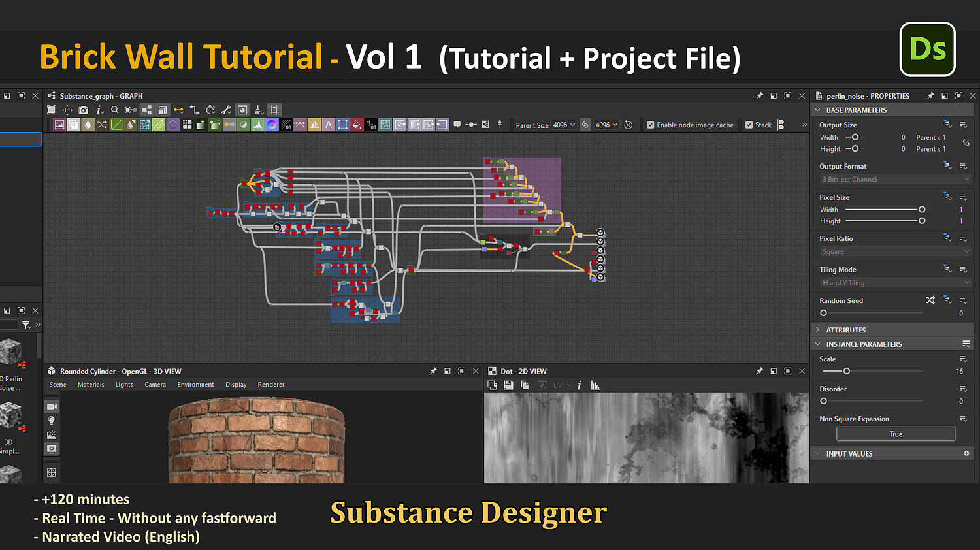Expand the Attributes section
This screenshot has width=980, height=550.
click(x=817, y=330)
